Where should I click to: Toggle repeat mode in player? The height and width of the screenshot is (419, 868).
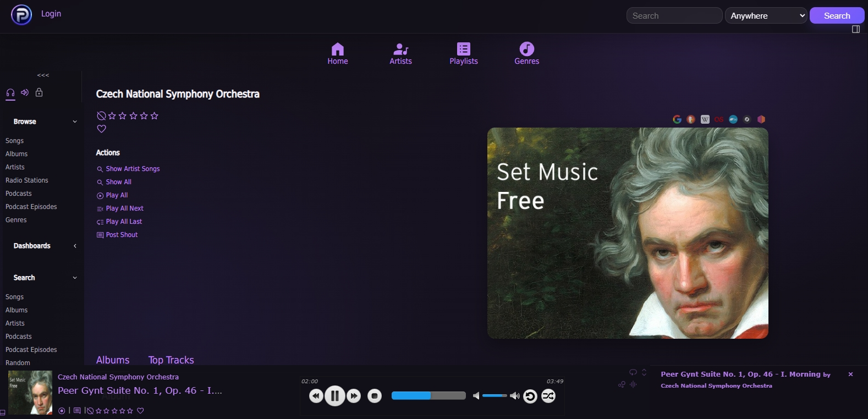pyautogui.click(x=530, y=396)
